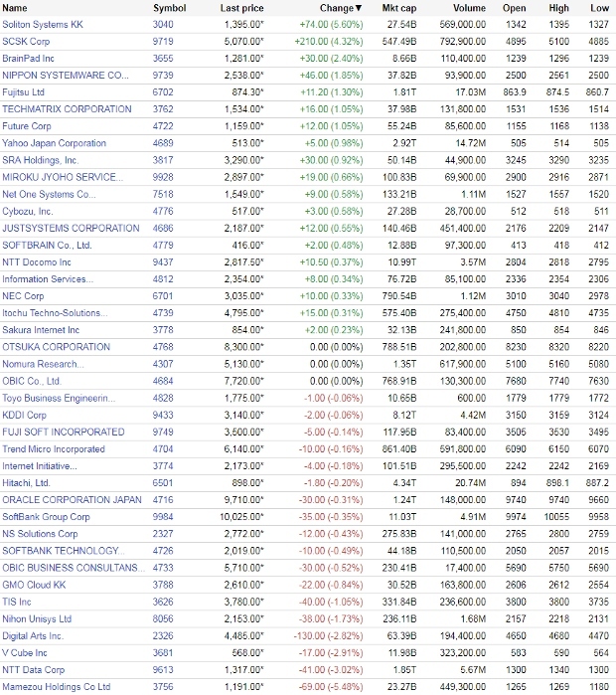Open the V Cube Inc link
The height and width of the screenshot is (695, 616).
click(25, 652)
